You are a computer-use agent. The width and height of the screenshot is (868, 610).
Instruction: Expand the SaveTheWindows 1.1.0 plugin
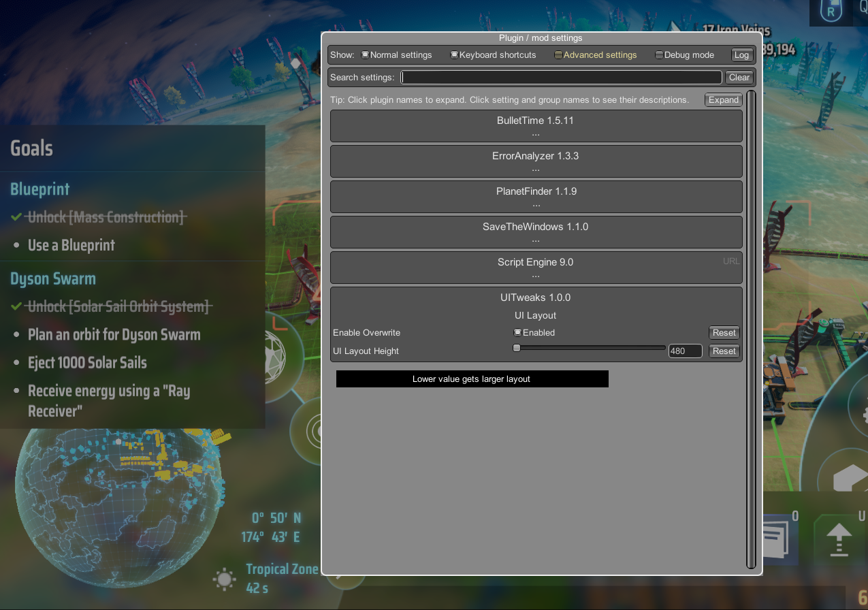(536, 232)
